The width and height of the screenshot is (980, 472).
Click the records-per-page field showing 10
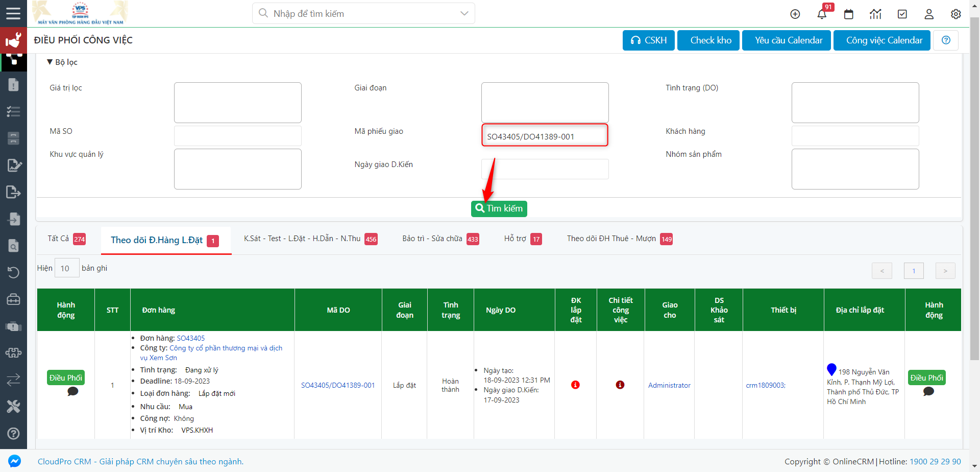tap(67, 268)
